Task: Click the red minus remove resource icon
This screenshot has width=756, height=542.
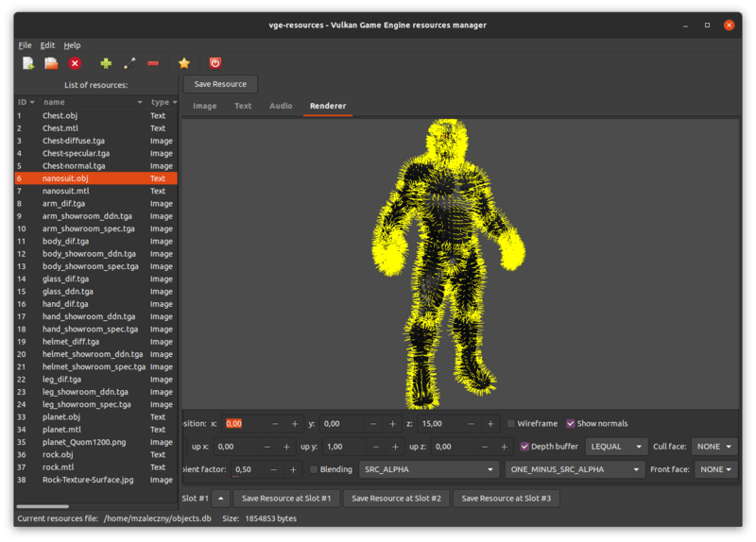Action: tap(153, 63)
